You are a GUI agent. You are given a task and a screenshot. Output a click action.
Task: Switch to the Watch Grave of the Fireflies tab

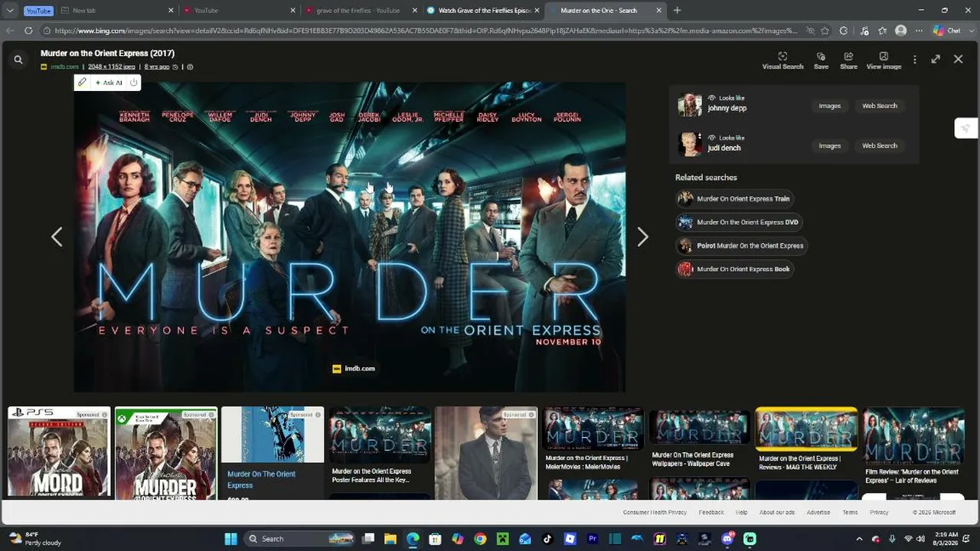(483, 10)
